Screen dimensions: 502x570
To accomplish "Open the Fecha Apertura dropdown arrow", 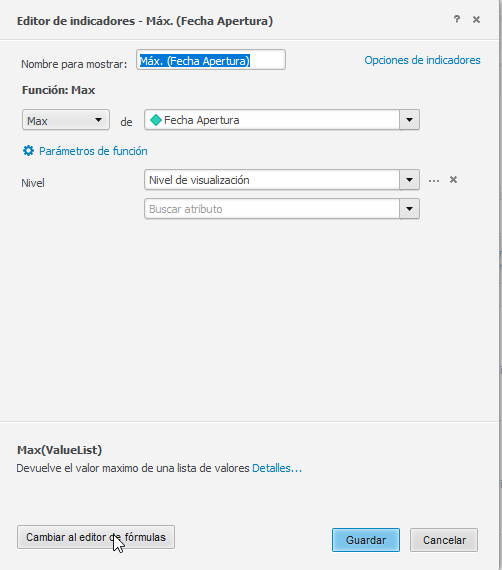I will tap(410, 120).
